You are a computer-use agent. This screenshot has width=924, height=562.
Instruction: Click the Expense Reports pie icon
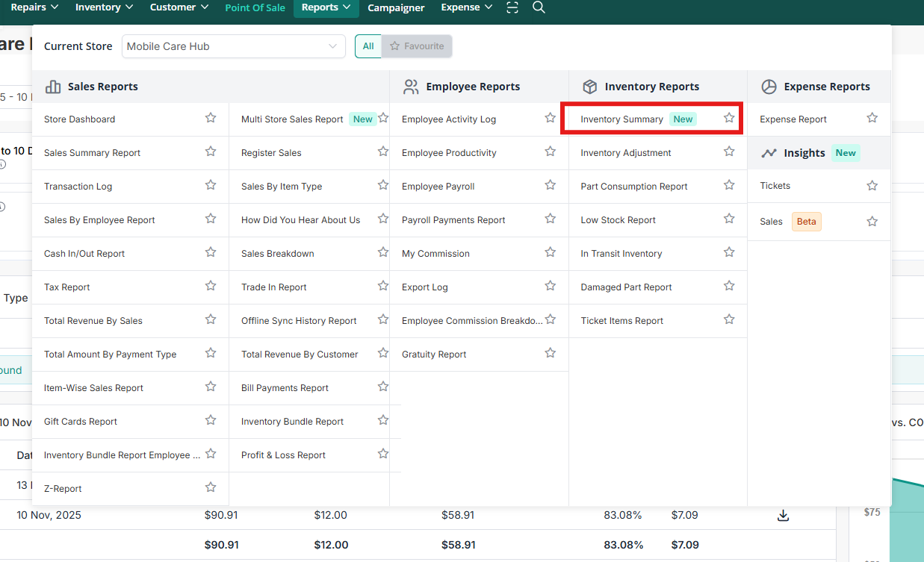(769, 87)
